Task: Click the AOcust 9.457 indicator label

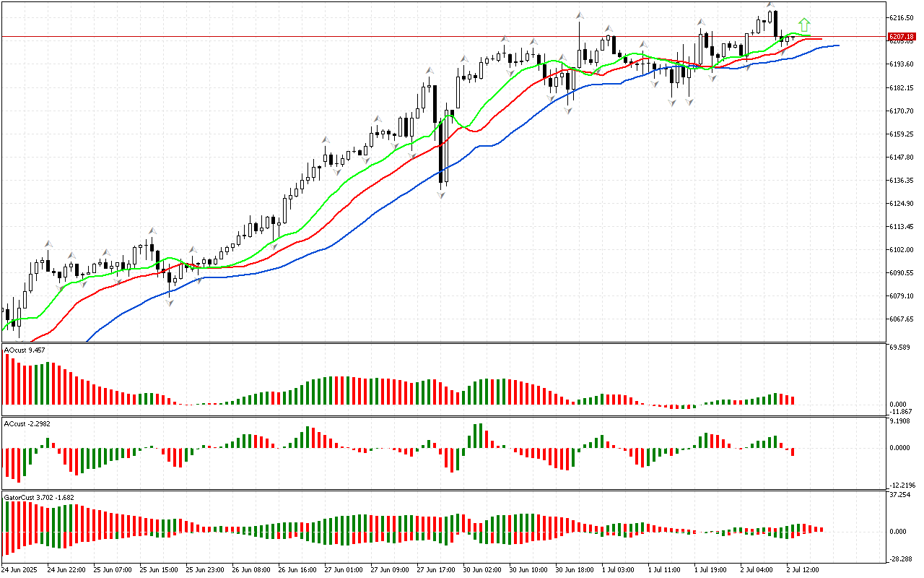Action: pyautogui.click(x=25, y=350)
